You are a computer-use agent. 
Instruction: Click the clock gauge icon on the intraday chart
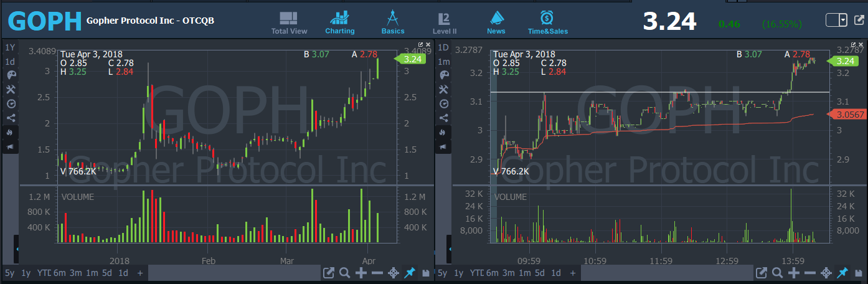(x=443, y=103)
